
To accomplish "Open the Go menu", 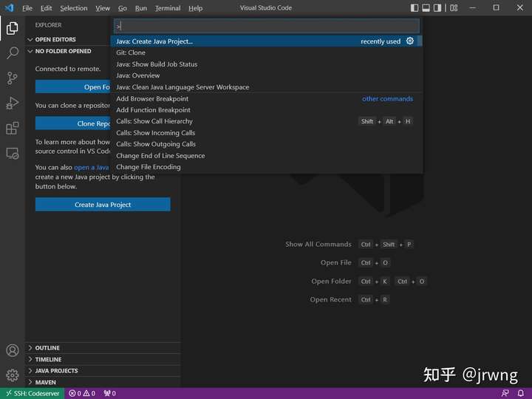I will [x=123, y=8].
